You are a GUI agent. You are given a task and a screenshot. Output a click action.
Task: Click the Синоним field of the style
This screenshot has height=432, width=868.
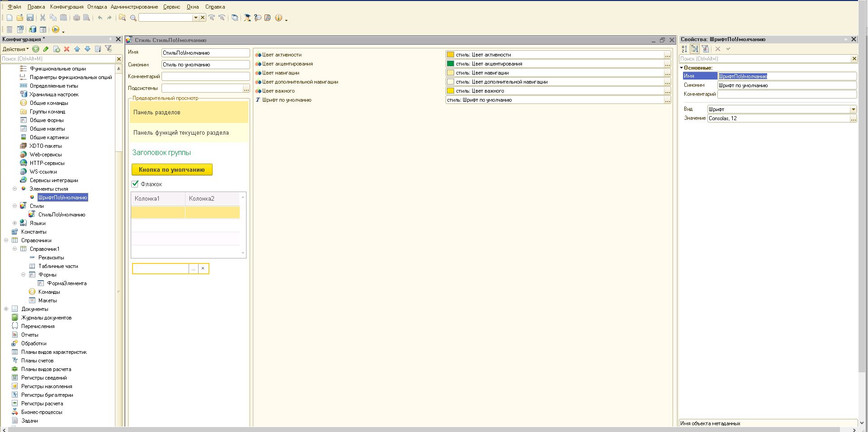coord(205,65)
